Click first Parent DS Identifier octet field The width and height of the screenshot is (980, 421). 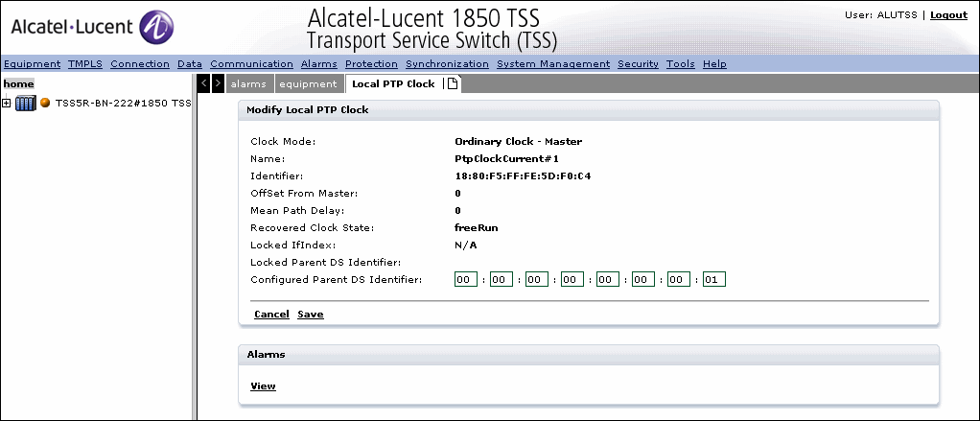click(x=466, y=279)
